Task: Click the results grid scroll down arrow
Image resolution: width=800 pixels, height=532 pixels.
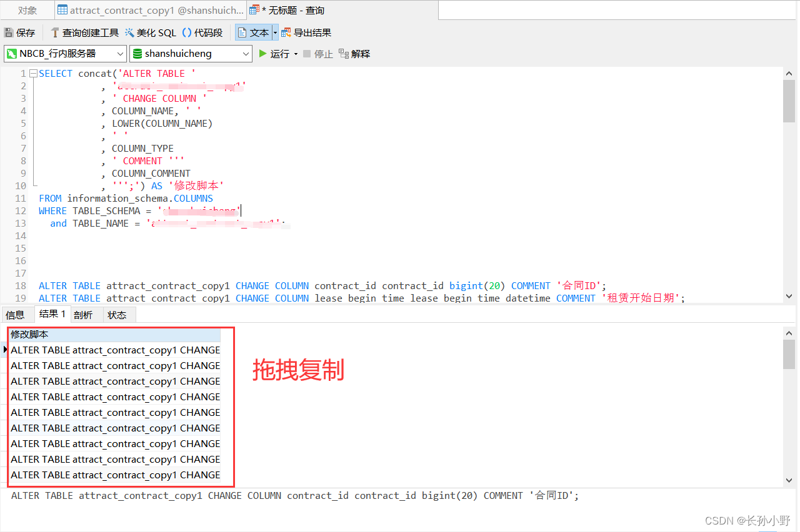Action: pyautogui.click(x=789, y=480)
